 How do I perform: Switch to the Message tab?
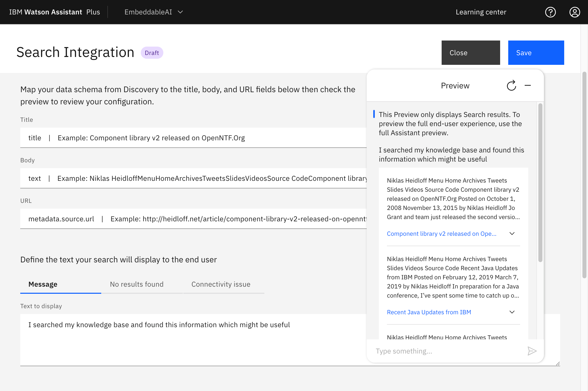pyautogui.click(x=61, y=284)
